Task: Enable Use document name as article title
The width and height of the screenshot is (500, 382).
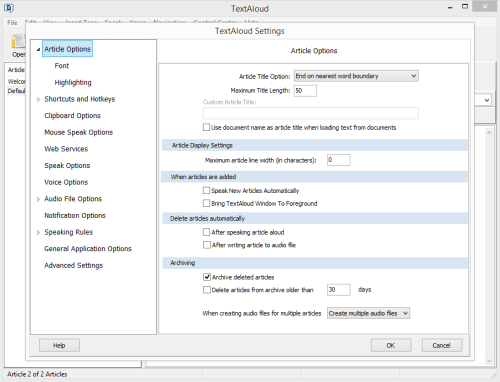Action: click(x=206, y=127)
